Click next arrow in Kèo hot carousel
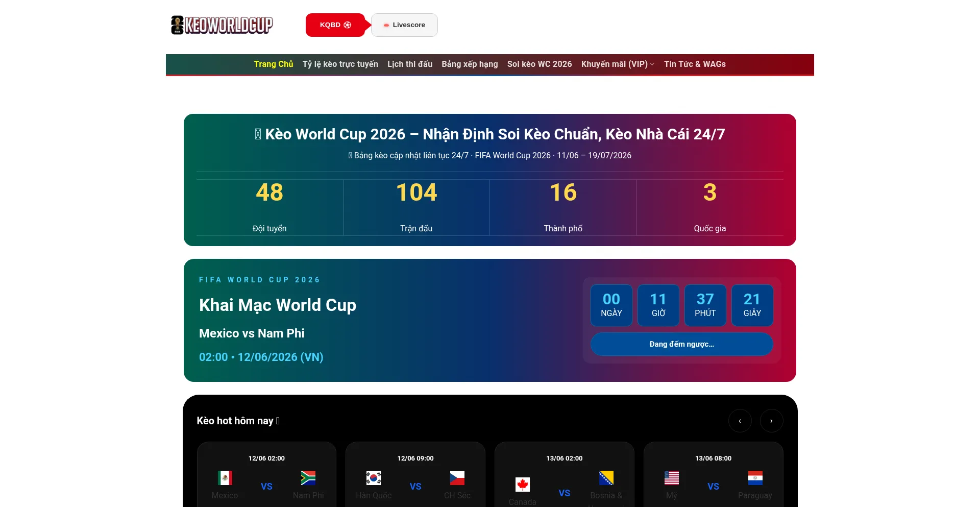980x507 pixels. [772, 421]
